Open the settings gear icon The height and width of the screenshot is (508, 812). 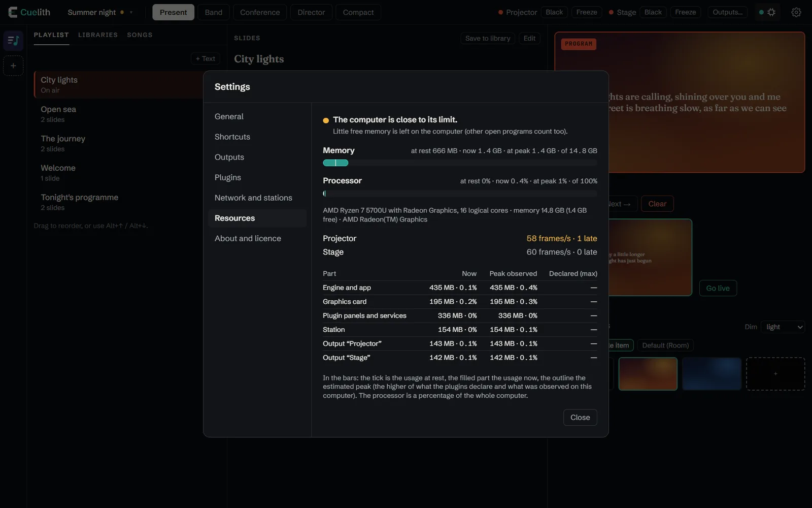coord(796,12)
